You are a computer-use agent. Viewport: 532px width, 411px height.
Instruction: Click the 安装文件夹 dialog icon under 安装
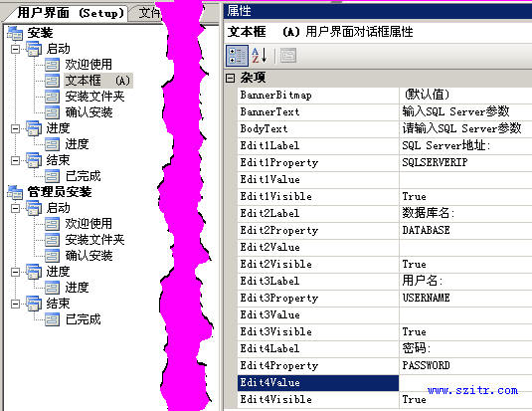[x=52, y=97]
